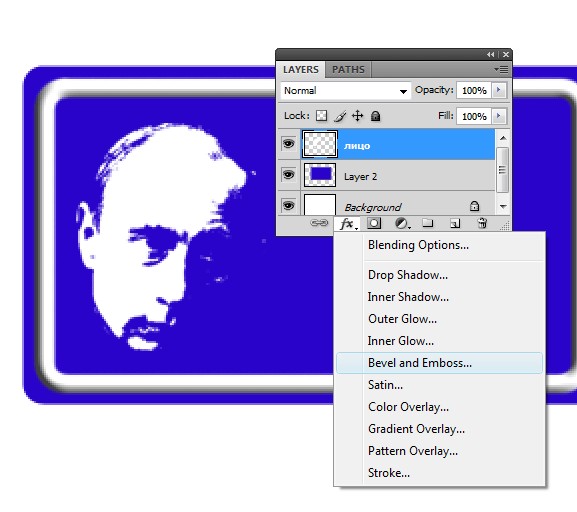Create a new layer with the page icon
Screen dimensions: 577x512
(455, 223)
